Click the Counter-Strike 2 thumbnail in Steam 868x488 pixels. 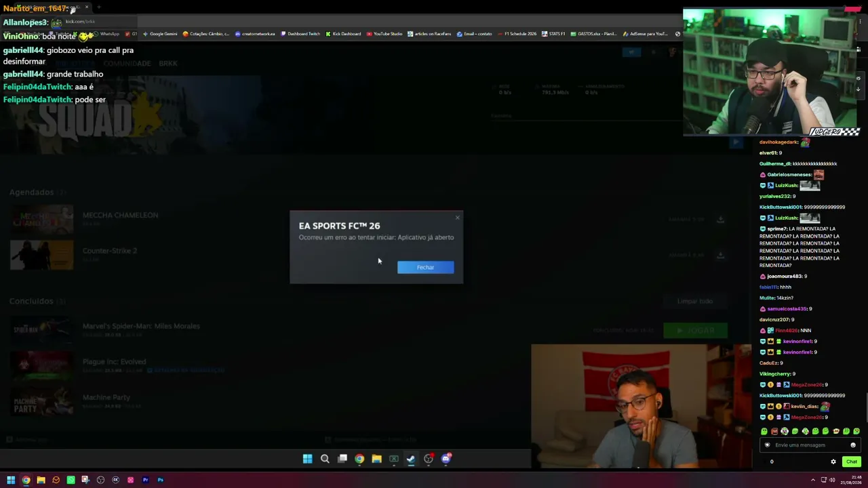[x=42, y=255]
